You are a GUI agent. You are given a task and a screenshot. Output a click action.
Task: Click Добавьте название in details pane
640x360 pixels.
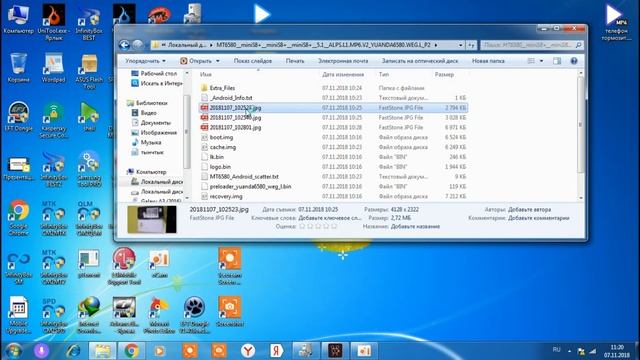coord(415,227)
